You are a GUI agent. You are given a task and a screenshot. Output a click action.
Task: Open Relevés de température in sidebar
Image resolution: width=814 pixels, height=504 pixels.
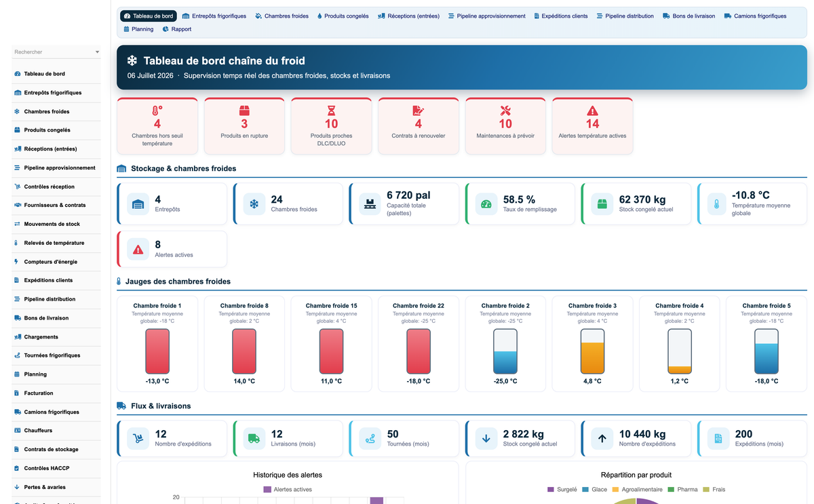pyautogui.click(x=56, y=243)
